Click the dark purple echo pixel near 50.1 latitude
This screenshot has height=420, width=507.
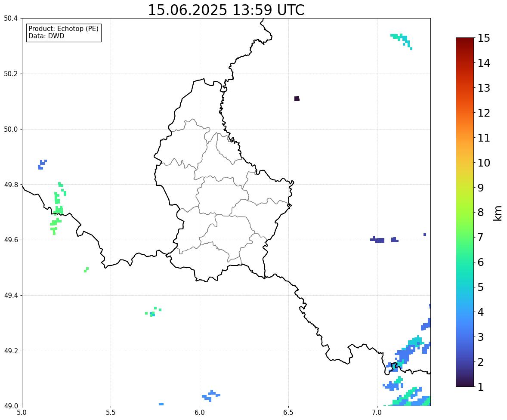point(297,99)
